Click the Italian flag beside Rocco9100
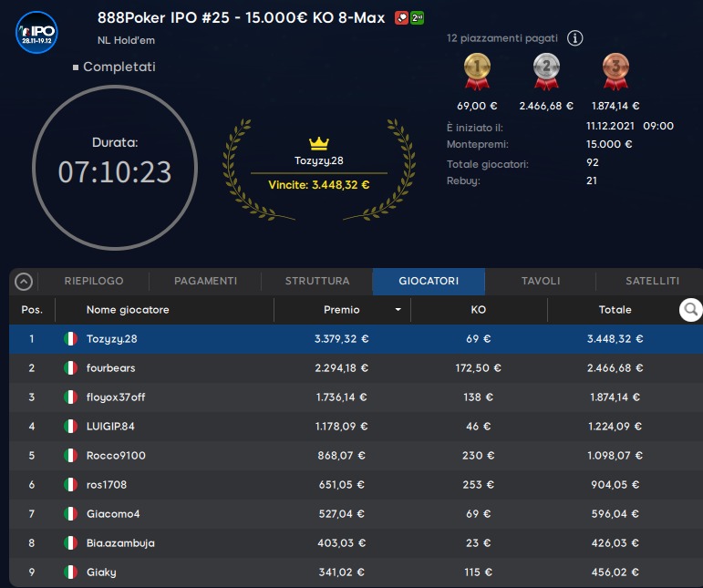703x588 pixels. 70,455
